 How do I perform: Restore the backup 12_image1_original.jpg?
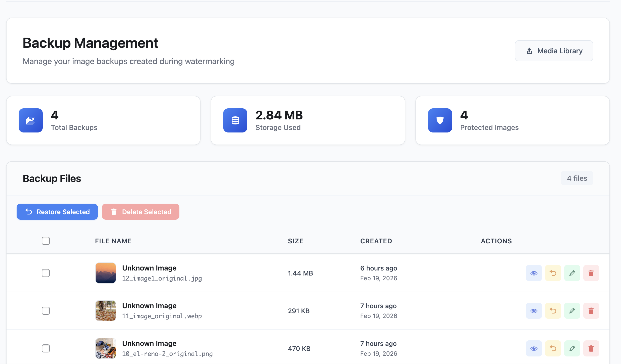click(x=553, y=273)
